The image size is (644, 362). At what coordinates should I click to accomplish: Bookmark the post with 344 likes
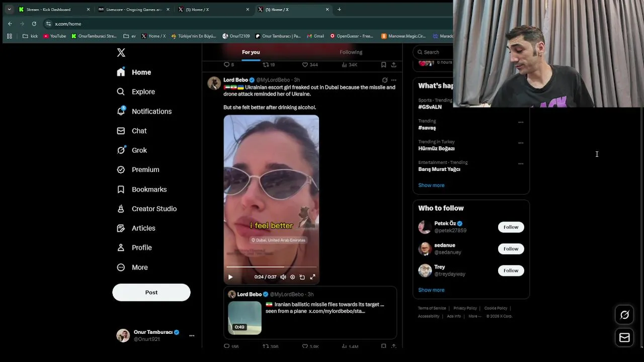tap(383, 65)
